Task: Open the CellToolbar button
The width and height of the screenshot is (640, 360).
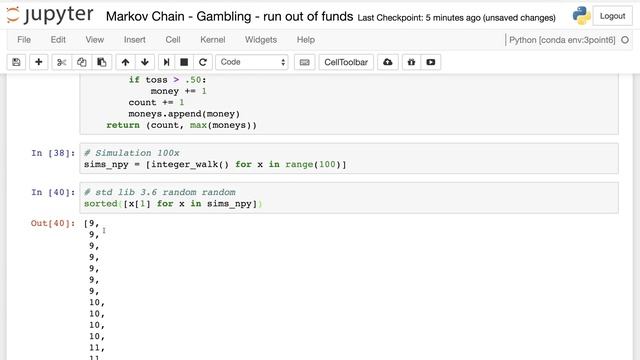Action: (x=346, y=62)
